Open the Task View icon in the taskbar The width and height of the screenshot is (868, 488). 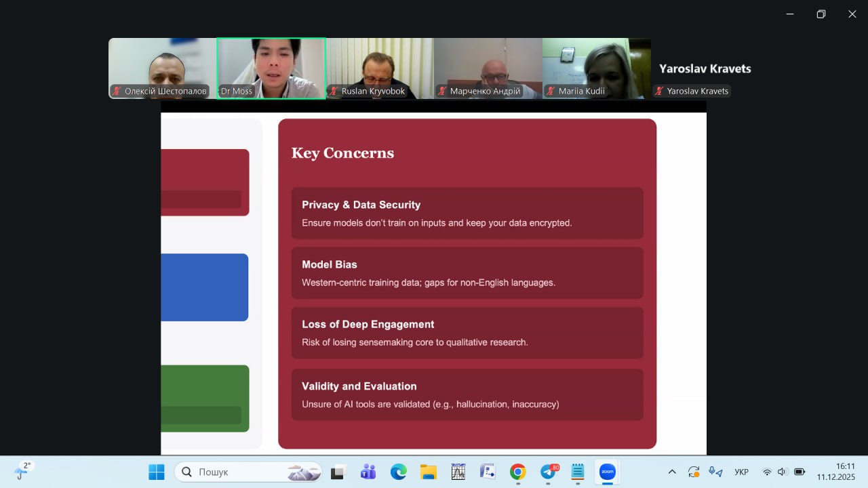tap(338, 472)
